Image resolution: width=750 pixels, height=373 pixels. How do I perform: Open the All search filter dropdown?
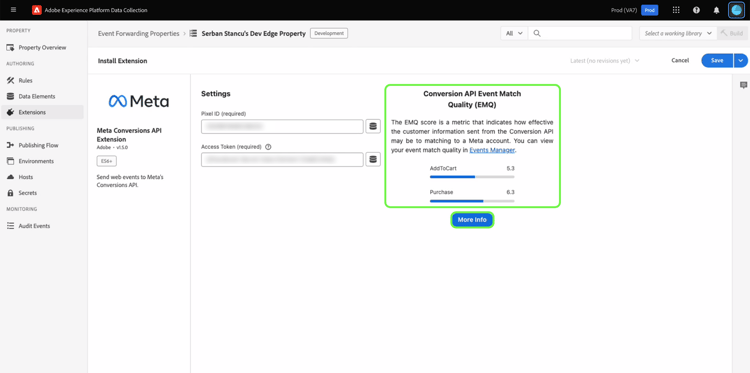[514, 33]
